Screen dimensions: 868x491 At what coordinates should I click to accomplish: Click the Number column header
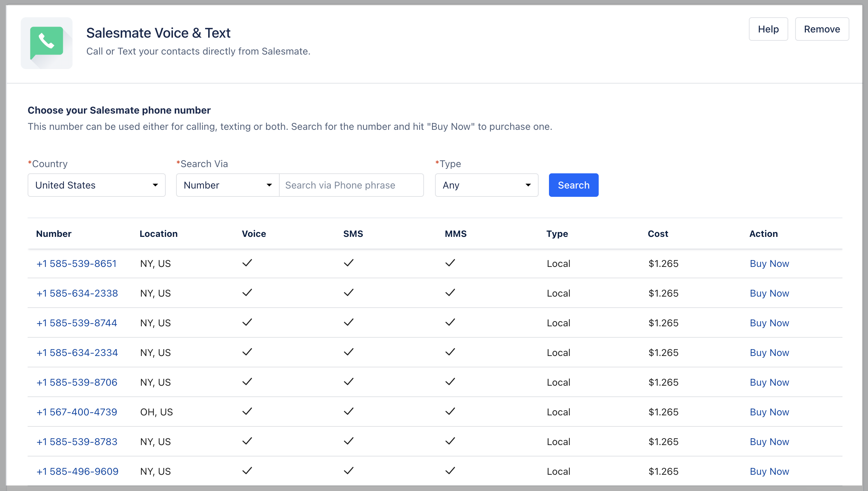(x=54, y=234)
